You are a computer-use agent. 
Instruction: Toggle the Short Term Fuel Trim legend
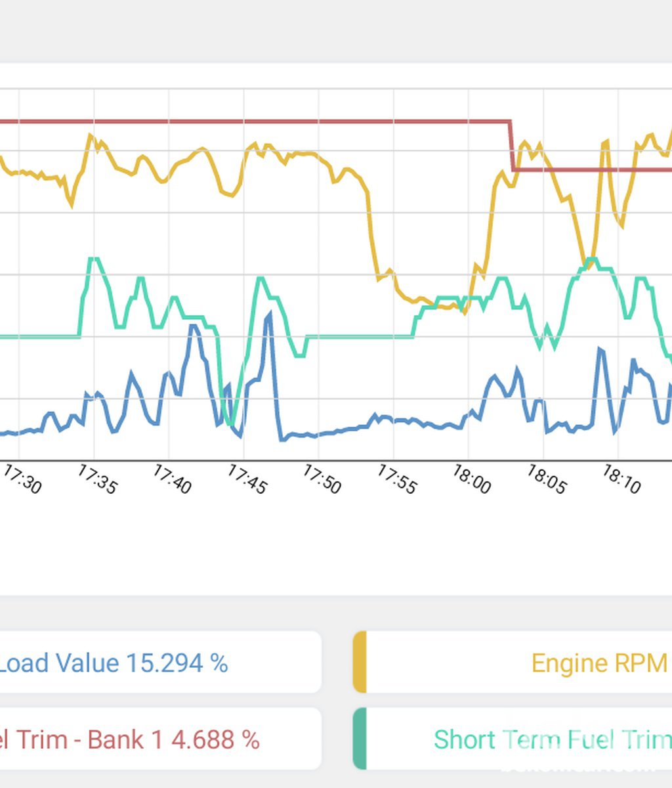pyautogui.click(x=551, y=740)
